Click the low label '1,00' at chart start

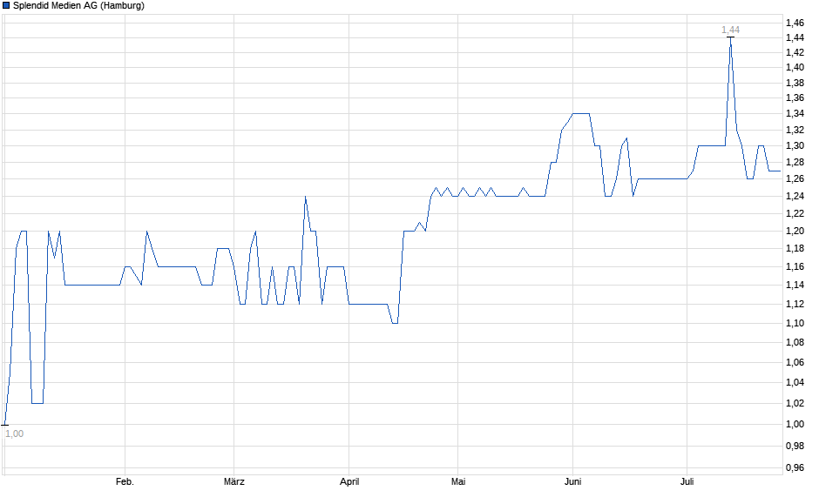[15, 434]
